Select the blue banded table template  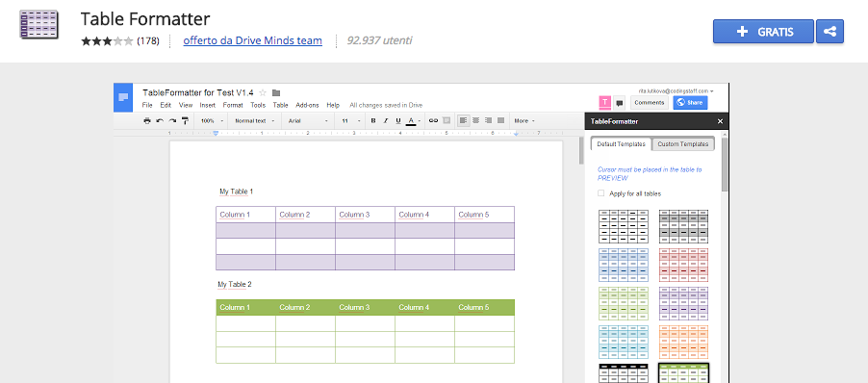[x=624, y=265]
